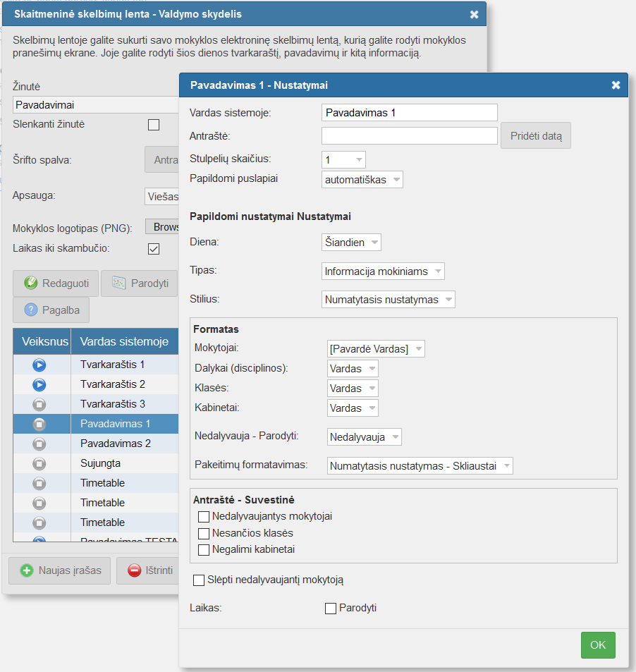Add new record with Naujas įrašas
This screenshot has width=636, height=672.
click(x=59, y=570)
